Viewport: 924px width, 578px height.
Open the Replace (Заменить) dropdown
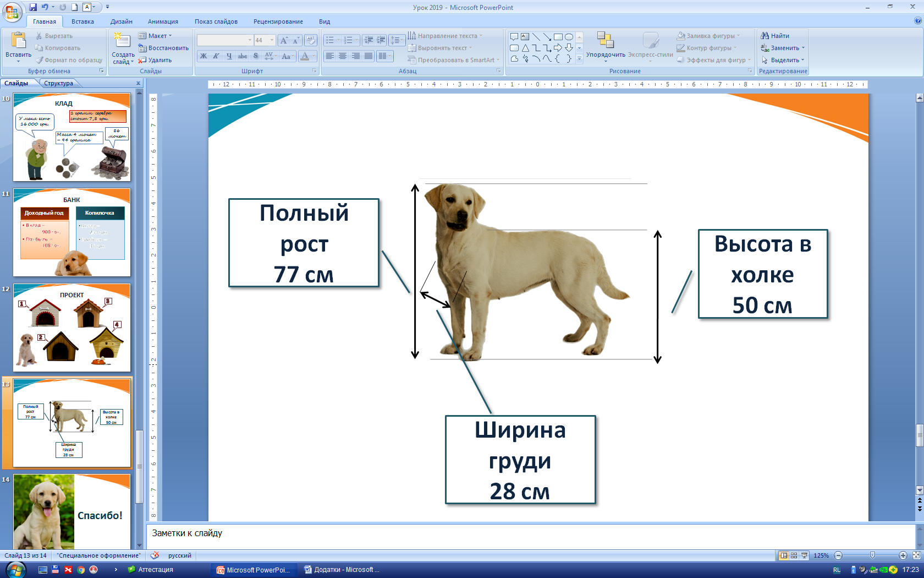coord(783,48)
